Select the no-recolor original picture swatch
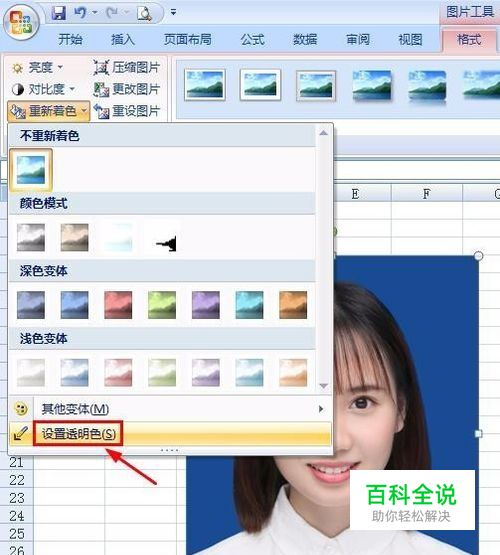The image size is (500, 555). [31, 170]
